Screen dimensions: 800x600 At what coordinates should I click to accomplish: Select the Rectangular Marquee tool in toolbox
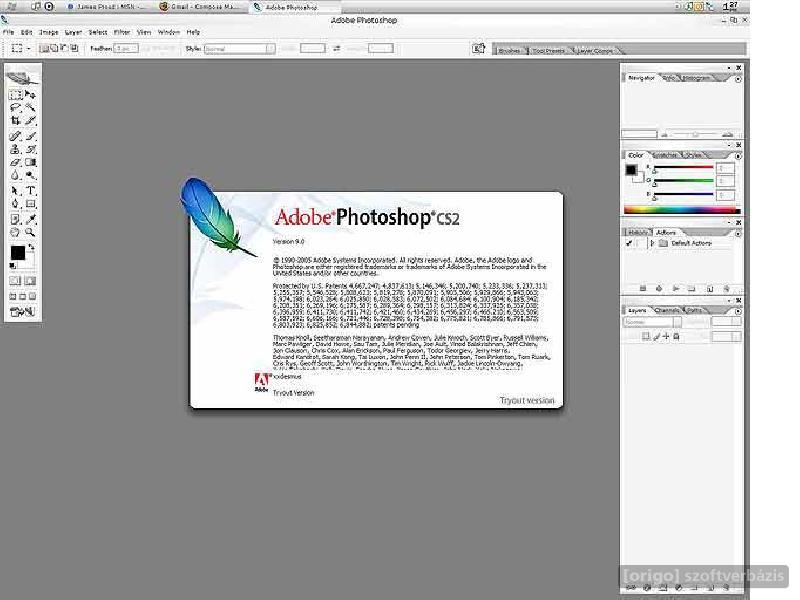click(15, 95)
